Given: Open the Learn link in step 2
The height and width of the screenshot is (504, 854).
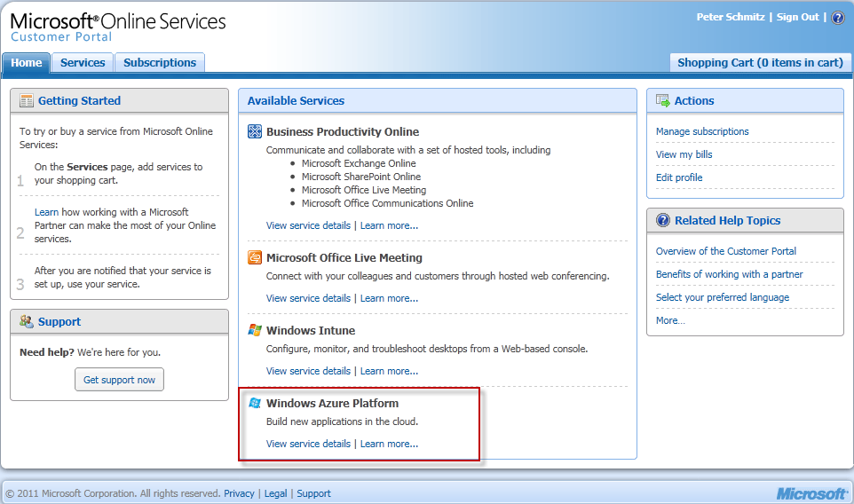Looking at the screenshot, I should pos(46,212).
